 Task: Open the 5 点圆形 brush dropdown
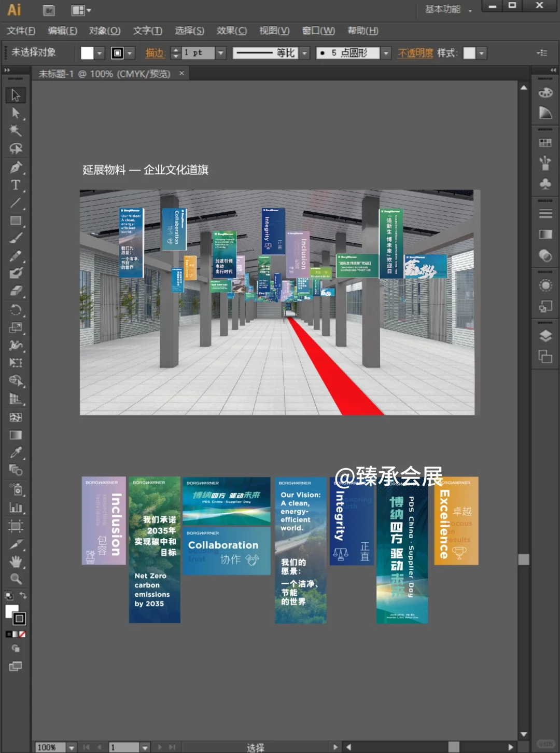click(x=386, y=53)
